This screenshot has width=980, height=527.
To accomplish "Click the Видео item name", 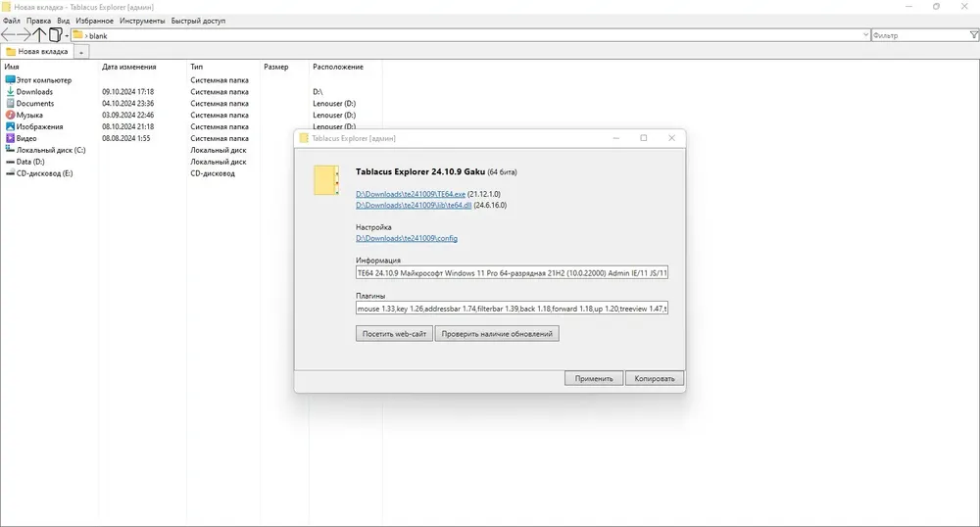I will [x=26, y=139].
